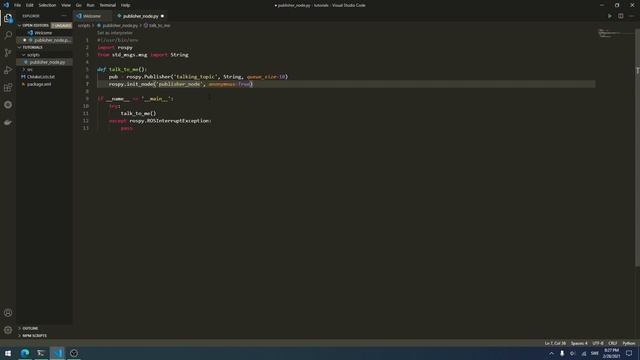Open Explorer panel More Actions ellipsis
Image resolution: width=640 pixels, height=360 pixels.
tap(64, 16)
